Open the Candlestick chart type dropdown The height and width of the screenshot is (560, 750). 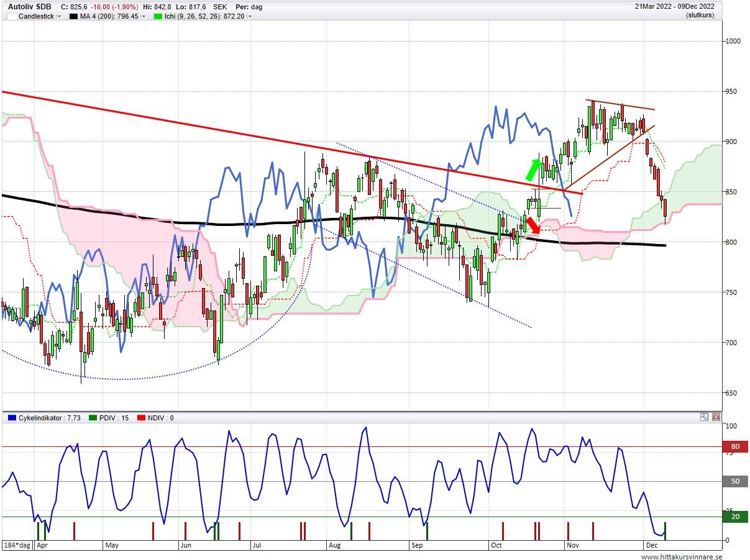tap(59, 16)
